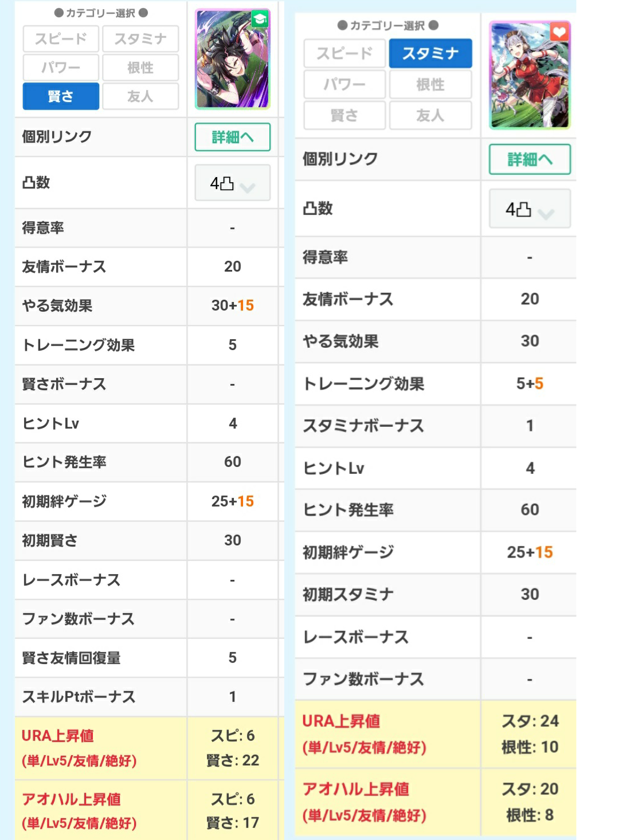Image resolution: width=619 pixels, height=840 pixels.
Task: Click 詳細へ button on left card
Action: [232, 138]
